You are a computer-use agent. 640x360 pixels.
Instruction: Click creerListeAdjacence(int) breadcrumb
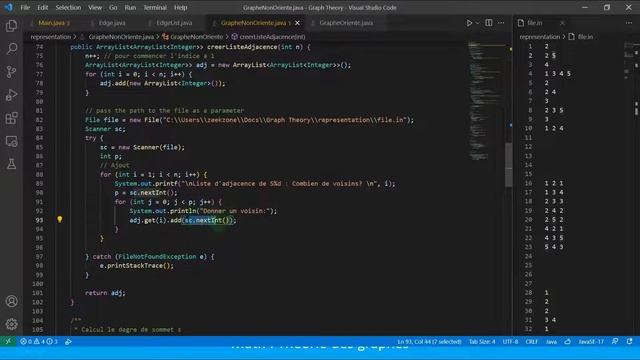[x=272, y=37]
